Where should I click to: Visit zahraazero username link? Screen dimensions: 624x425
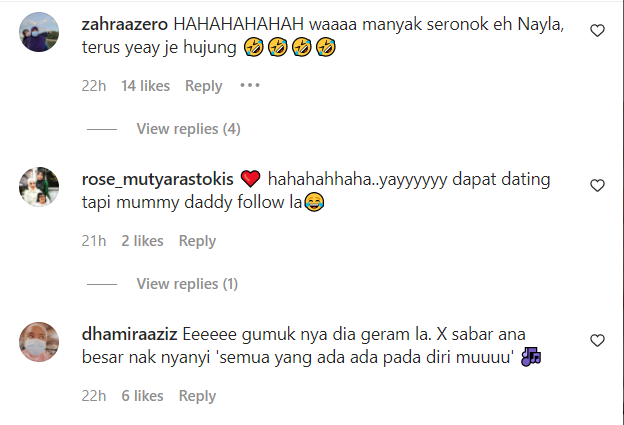(125, 25)
